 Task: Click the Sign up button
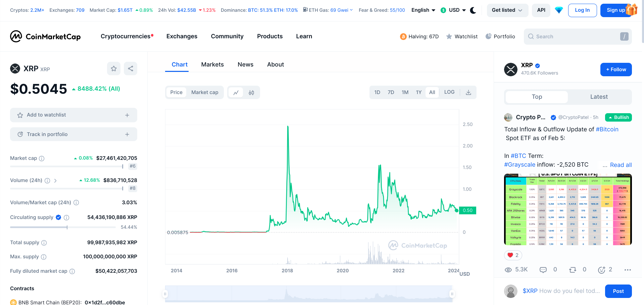tap(616, 10)
